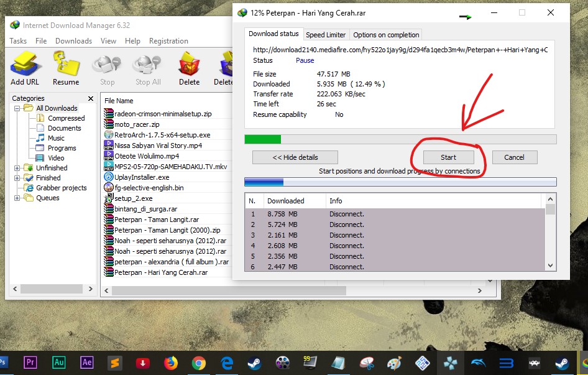Click right arrow of file list scrollbar
The width and height of the screenshot is (588, 375).
[479, 290]
